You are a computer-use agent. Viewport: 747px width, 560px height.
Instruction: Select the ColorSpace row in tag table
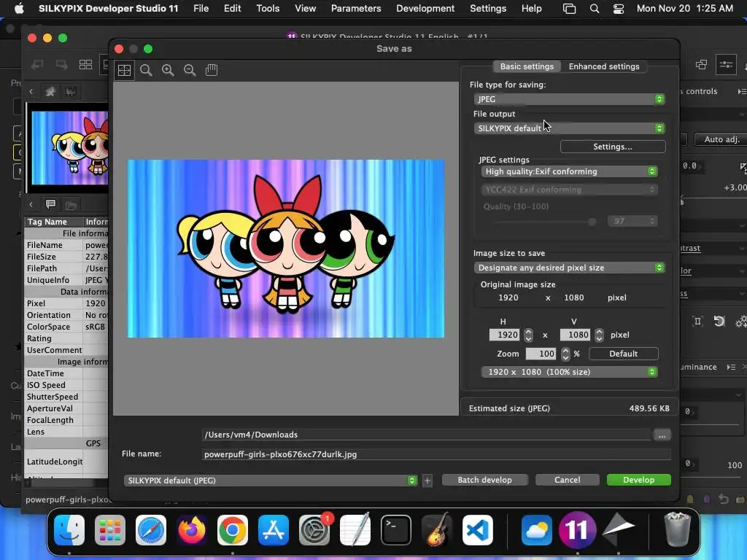66,327
